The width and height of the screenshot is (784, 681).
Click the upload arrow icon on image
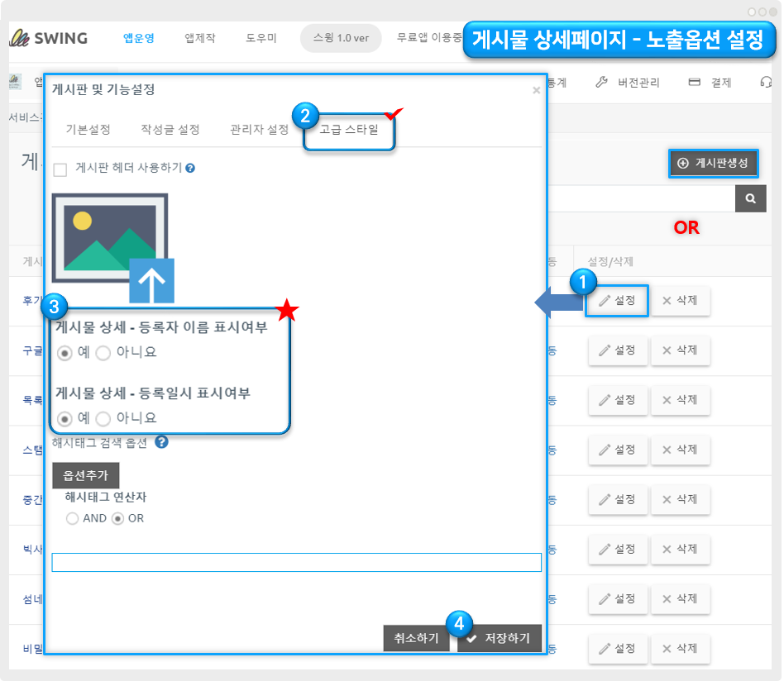pos(151,279)
